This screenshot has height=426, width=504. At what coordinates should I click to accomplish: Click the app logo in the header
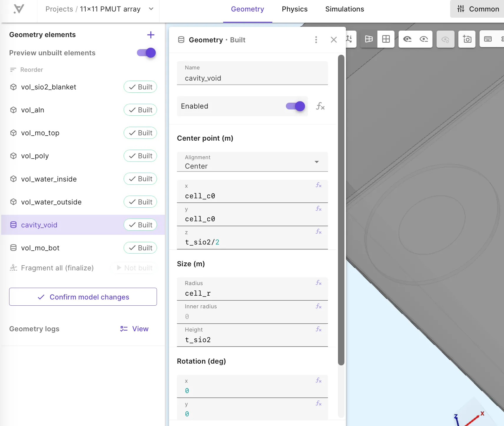pyautogui.click(x=19, y=9)
